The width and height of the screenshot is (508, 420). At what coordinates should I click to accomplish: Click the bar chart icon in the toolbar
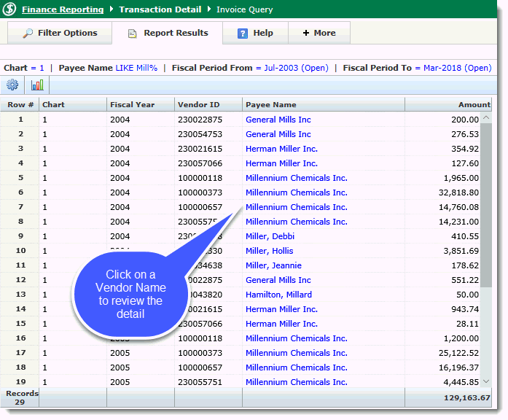(x=36, y=85)
